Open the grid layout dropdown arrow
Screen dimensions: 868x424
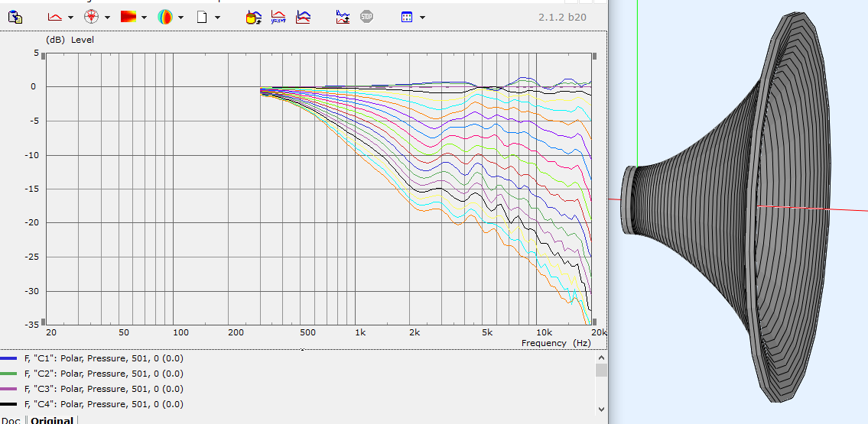(x=422, y=18)
